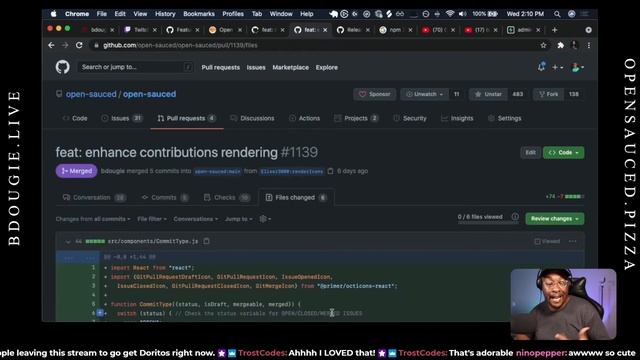Screen dimensions: 640x360
Task: Click the Fork button
Action: [549, 94]
